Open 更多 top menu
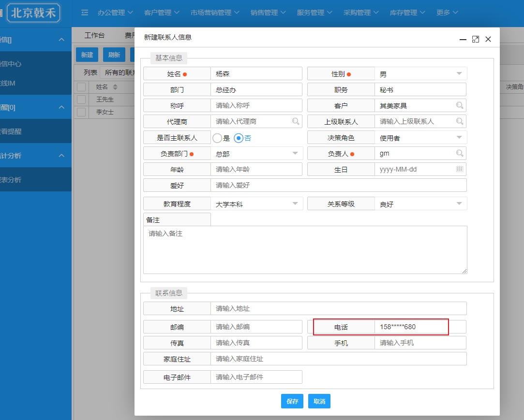Image resolution: width=524 pixels, height=420 pixels. click(447, 13)
